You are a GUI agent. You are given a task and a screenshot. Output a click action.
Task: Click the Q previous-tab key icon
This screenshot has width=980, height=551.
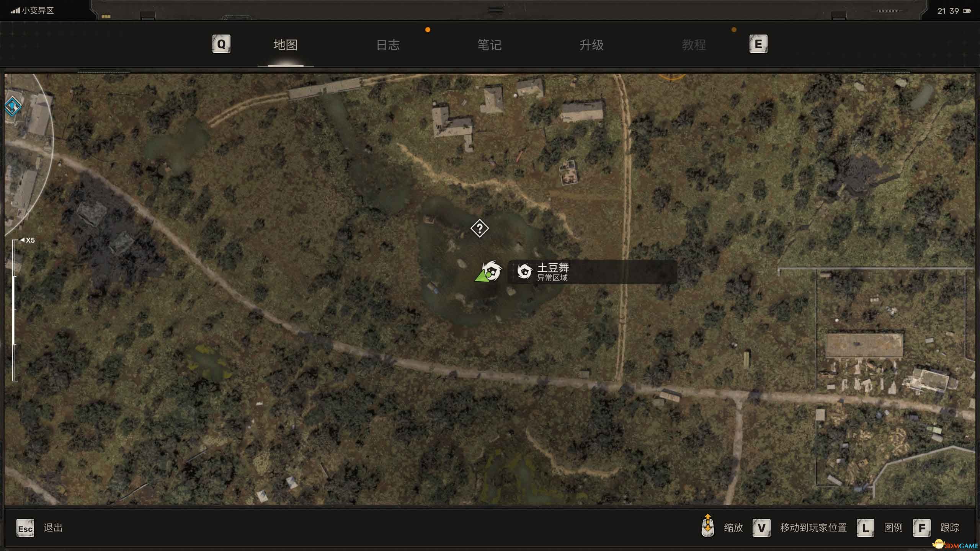point(221,44)
